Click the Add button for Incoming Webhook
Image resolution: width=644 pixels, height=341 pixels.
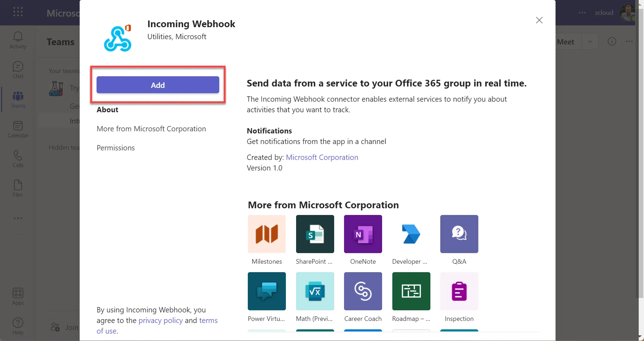(x=158, y=85)
